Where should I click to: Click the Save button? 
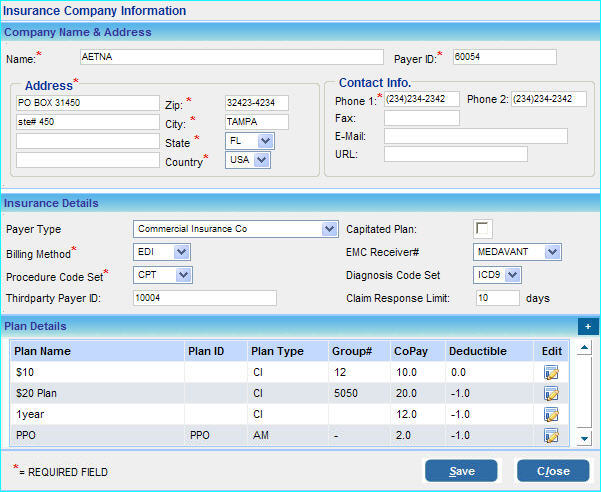click(461, 471)
